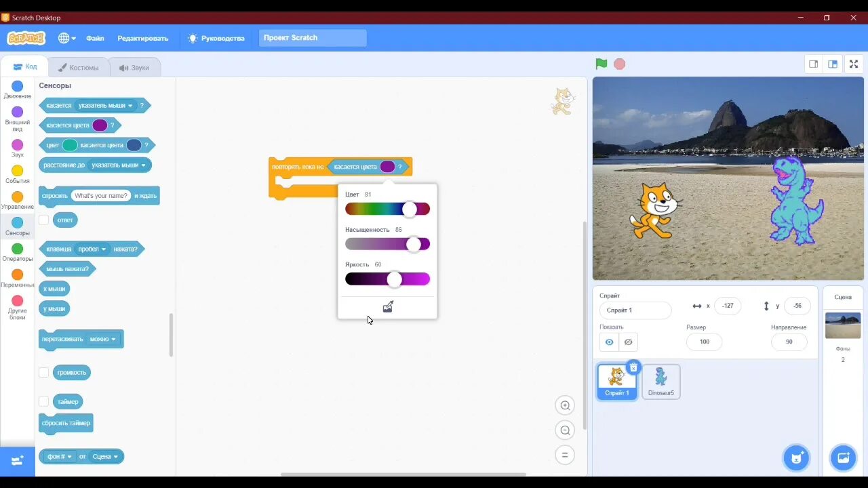Switch to small stage layout
This screenshot has height=488, width=868.
(x=813, y=64)
